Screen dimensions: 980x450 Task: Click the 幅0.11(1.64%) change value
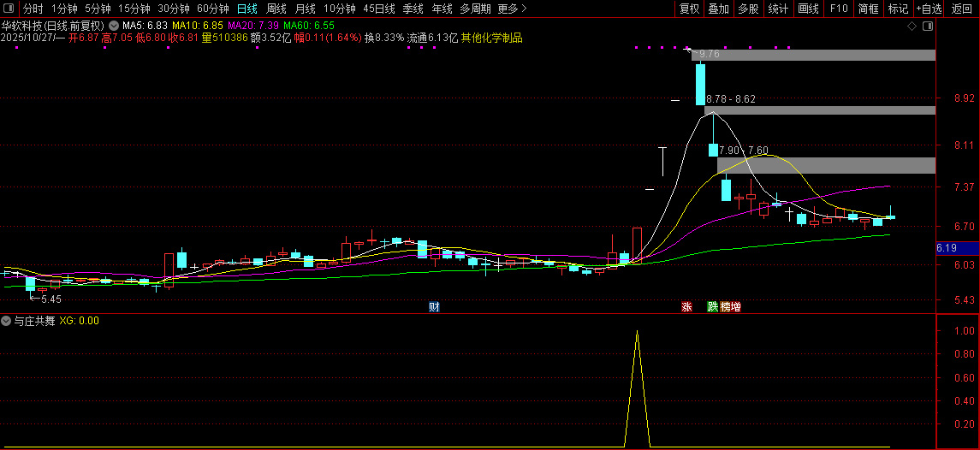(328, 38)
